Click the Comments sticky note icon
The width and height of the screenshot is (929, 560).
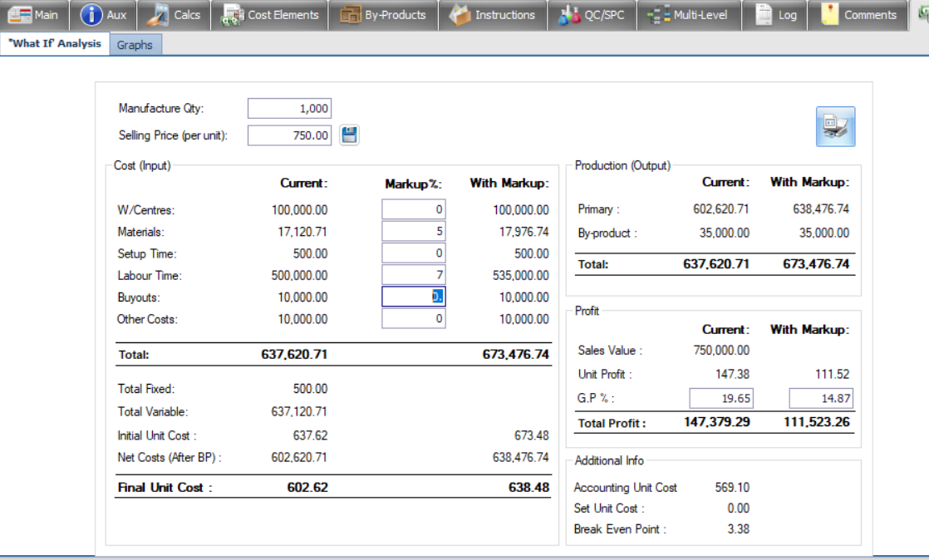coord(829,15)
